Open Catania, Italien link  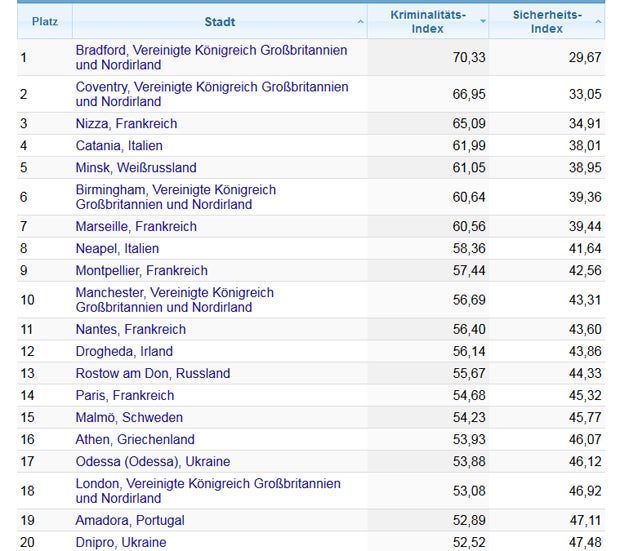point(119,145)
